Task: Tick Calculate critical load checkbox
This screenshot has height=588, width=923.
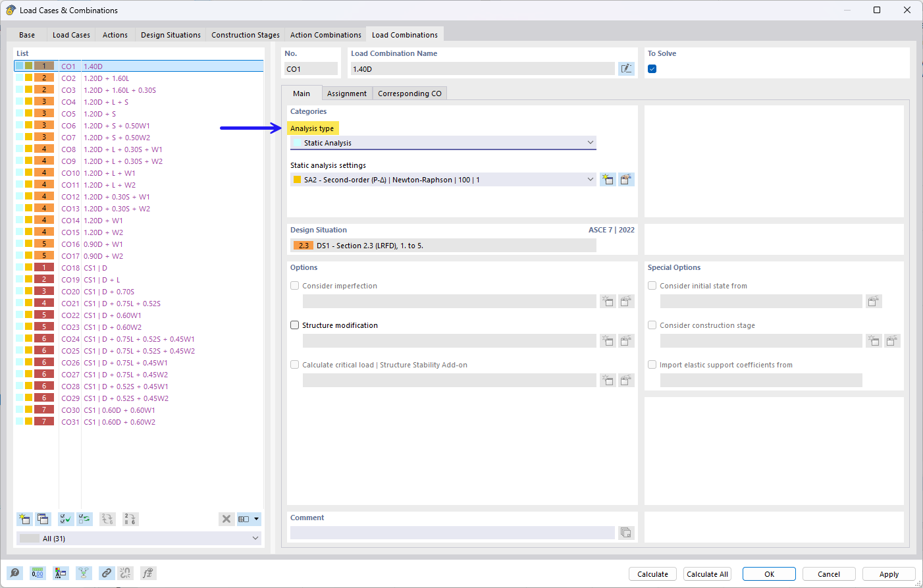Action: point(295,365)
